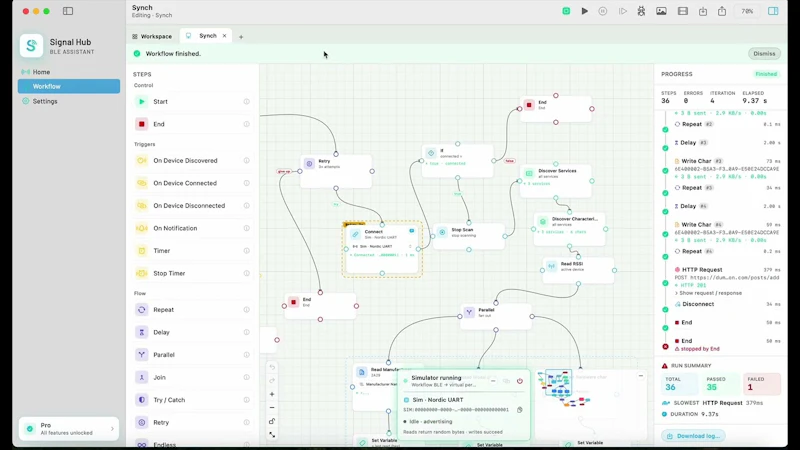The image size is (800, 450).
Task: Click the Connect node on canvas
Action: (x=382, y=249)
